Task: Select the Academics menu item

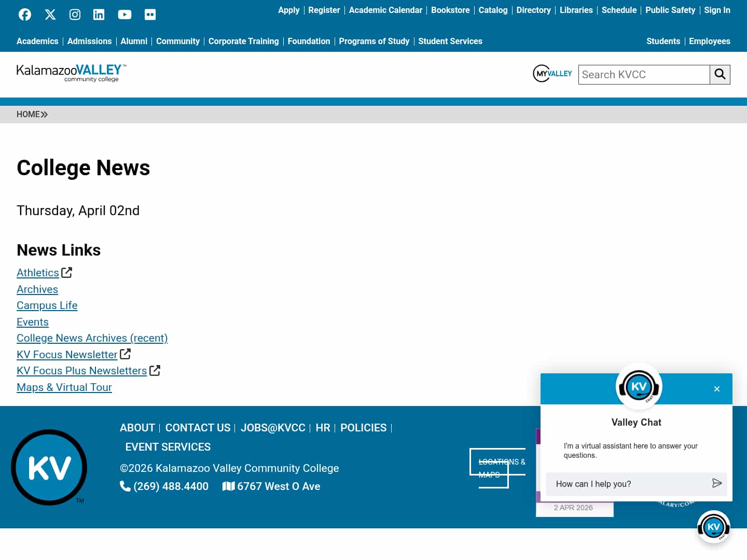Action: click(37, 41)
